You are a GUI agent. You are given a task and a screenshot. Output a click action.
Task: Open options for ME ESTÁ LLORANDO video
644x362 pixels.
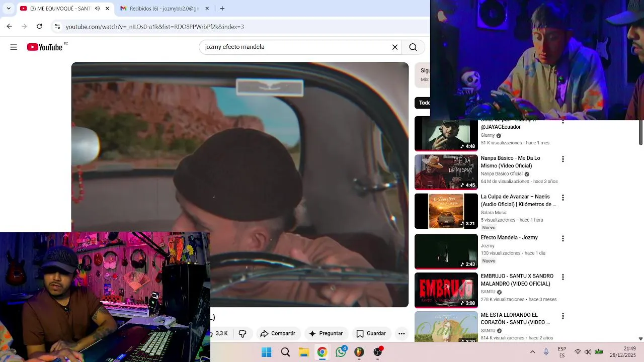click(563, 316)
